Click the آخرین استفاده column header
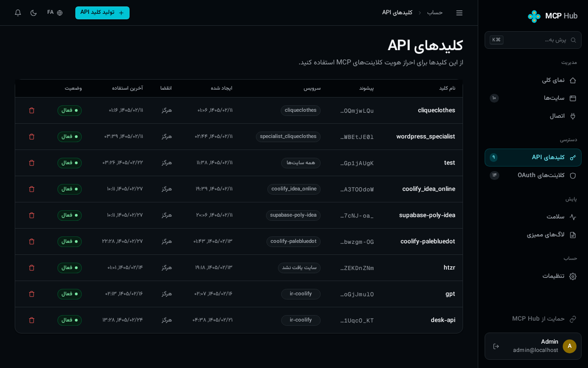 click(x=127, y=88)
